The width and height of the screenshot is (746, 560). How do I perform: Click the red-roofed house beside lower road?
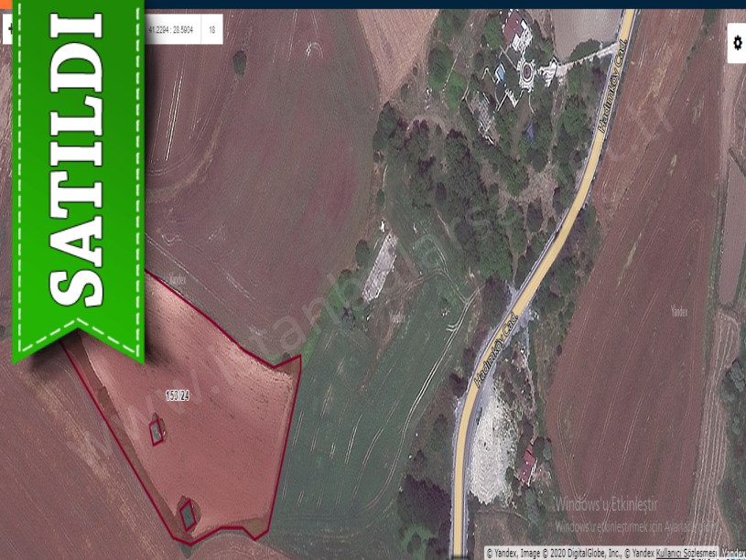pyautogui.click(x=528, y=462)
